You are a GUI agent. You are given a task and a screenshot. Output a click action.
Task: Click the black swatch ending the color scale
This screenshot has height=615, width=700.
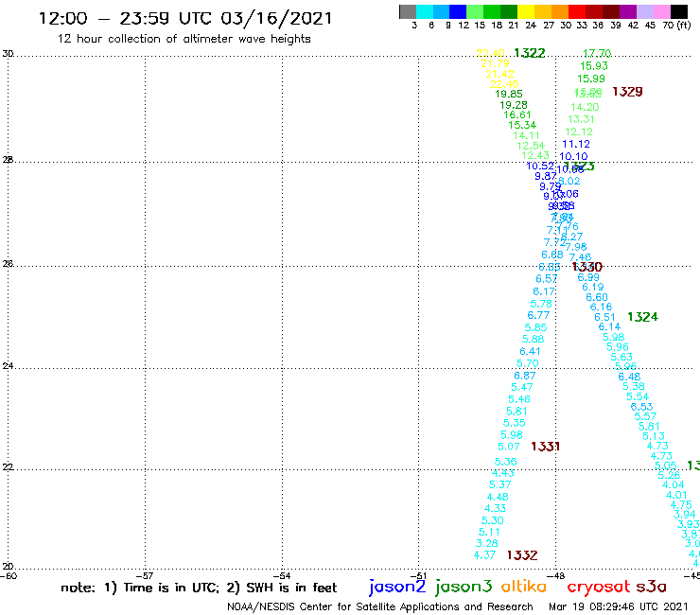pyautogui.click(x=678, y=11)
